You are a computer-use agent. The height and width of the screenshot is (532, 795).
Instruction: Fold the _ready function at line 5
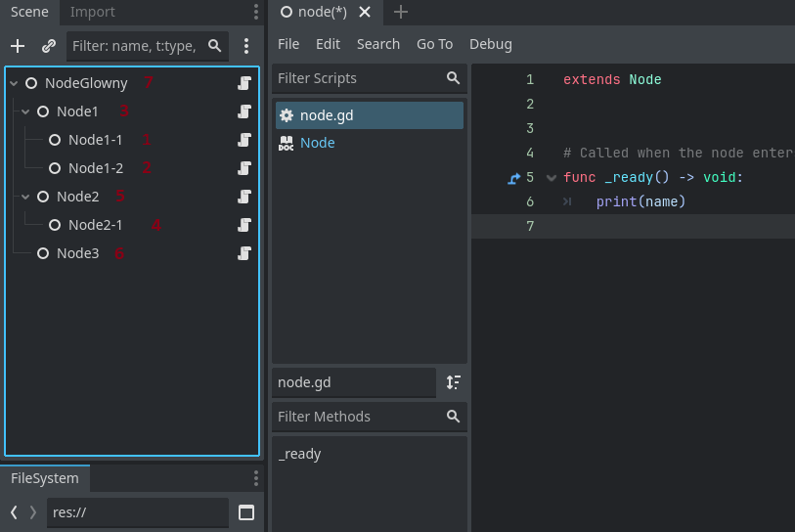[x=552, y=178]
